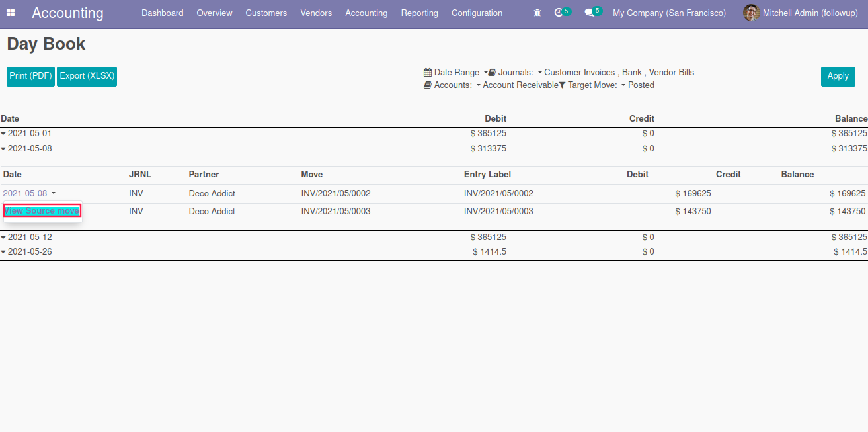The width and height of the screenshot is (868, 432).
Task: Click Mitchell Admin avatar picture
Action: [x=751, y=13]
